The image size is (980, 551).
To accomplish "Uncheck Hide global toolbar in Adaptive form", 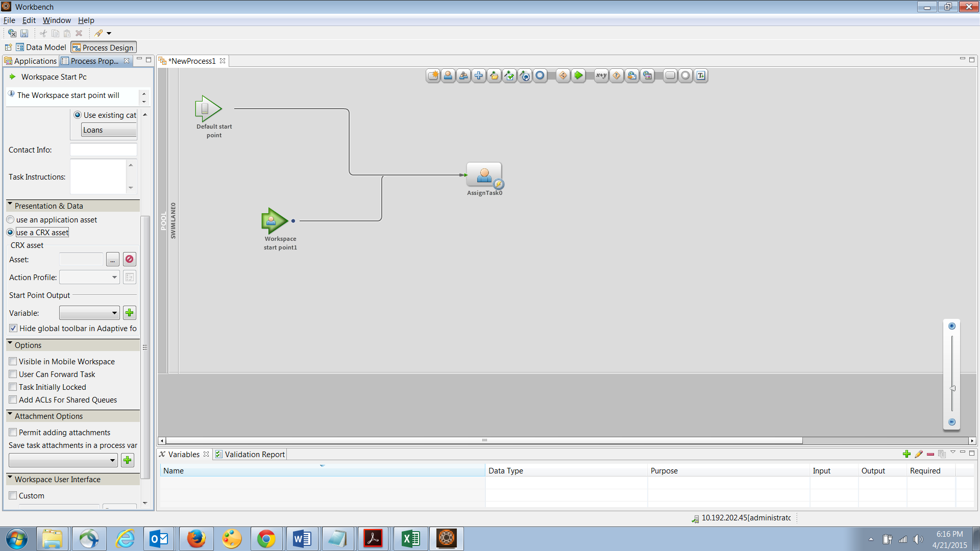I will pyautogui.click(x=13, y=329).
